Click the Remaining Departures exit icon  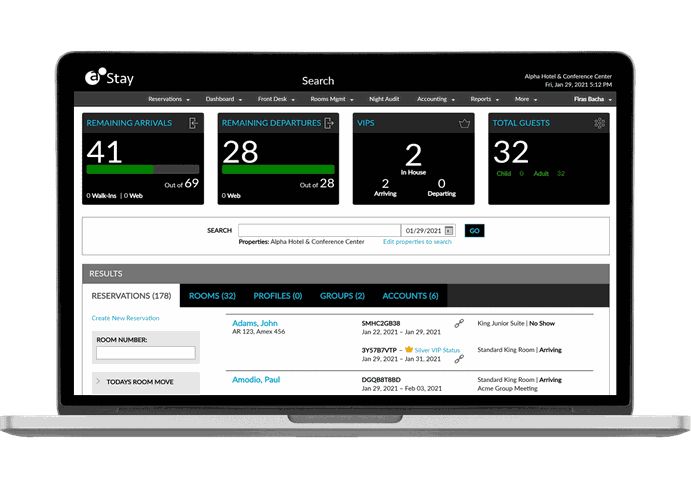coord(328,123)
